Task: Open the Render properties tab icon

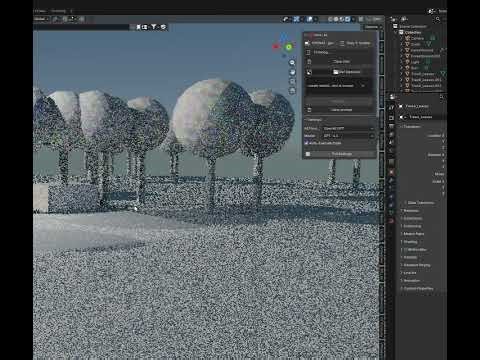Action: tap(391, 118)
